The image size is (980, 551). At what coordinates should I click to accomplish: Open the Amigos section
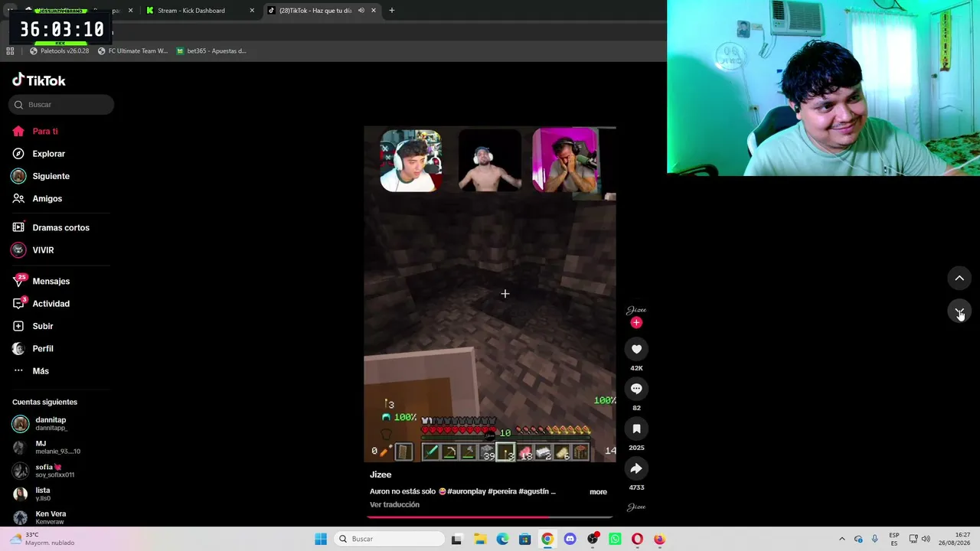coord(38,198)
